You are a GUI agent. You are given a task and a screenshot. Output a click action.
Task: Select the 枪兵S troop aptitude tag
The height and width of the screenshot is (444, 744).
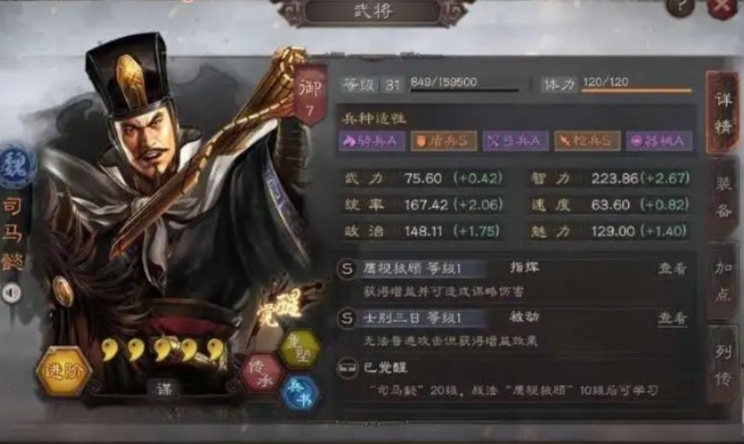(x=587, y=141)
